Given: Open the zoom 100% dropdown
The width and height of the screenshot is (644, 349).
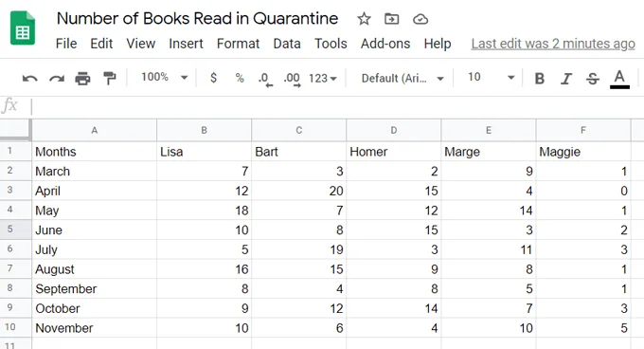Looking at the screenshot, I should (164, 77).
